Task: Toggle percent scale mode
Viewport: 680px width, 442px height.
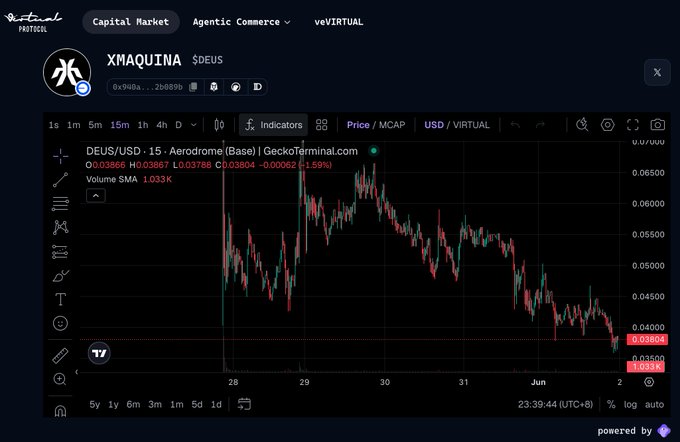Action: pyautogui.click(x=611, y=404)
